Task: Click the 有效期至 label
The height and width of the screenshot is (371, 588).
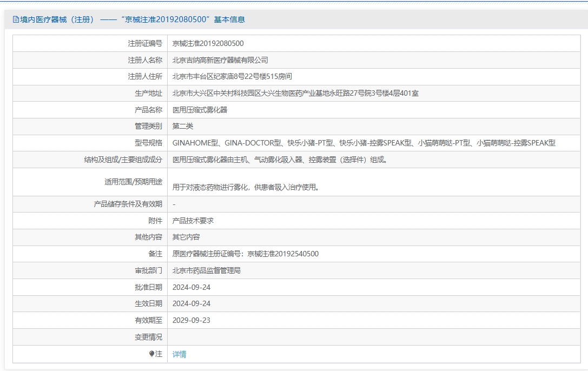Action: tap(149, 320)
